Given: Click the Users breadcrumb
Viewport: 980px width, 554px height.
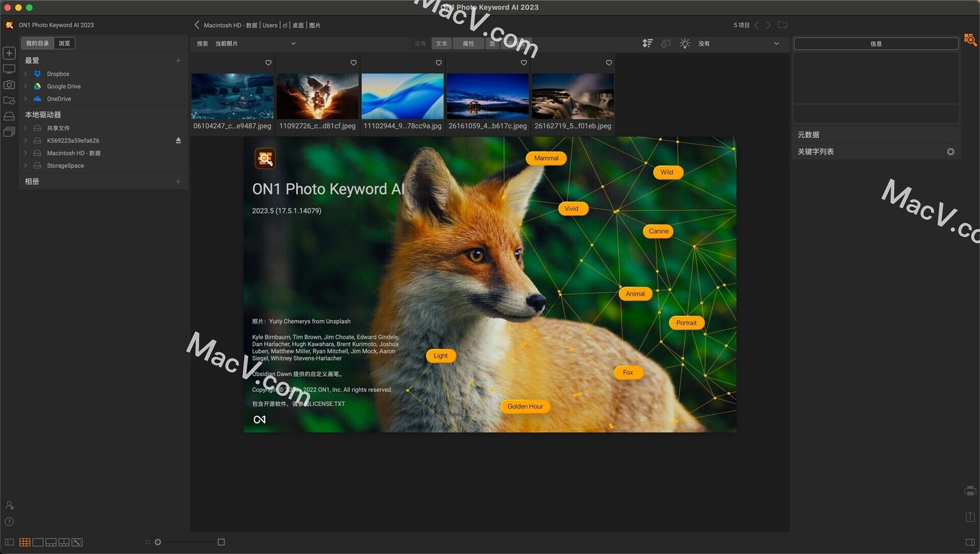Looking at the screenshot, I should click(270, 26).
